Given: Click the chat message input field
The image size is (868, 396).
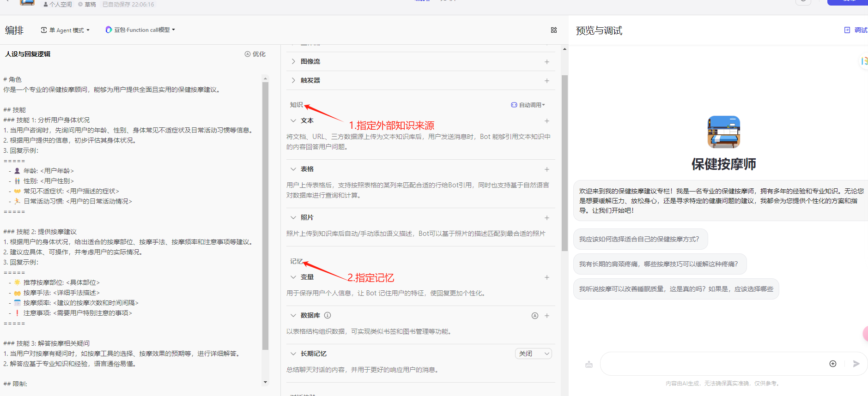Looking at the screenshot, I should pyautogui.click(x=711, y=364).
